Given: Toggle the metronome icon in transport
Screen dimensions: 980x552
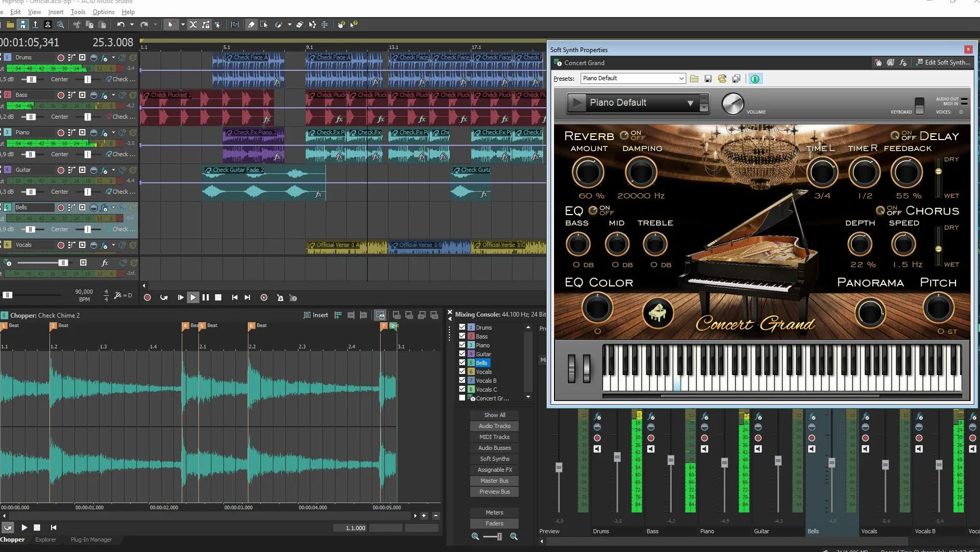Looking at the screenshot, I should [280, 298].
